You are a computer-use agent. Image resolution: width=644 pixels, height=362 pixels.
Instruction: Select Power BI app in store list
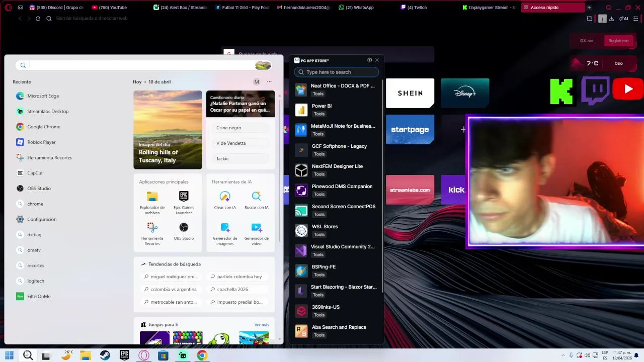(336, 110)
